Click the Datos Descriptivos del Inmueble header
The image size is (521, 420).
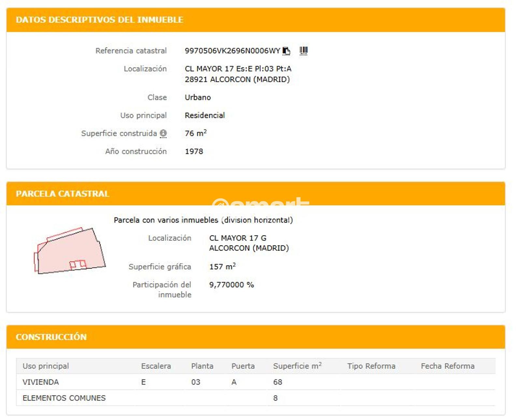coord(99,20)
